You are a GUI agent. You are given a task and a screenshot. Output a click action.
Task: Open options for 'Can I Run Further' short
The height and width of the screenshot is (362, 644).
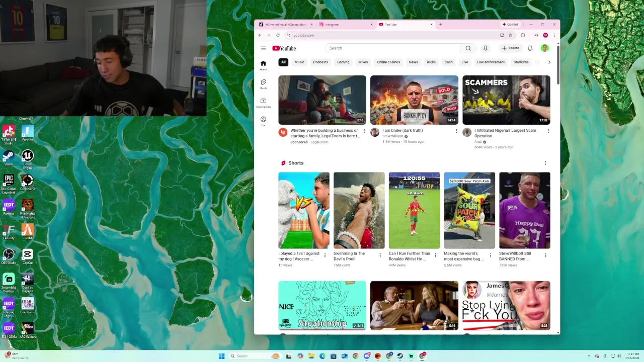(x=435, y=255)
